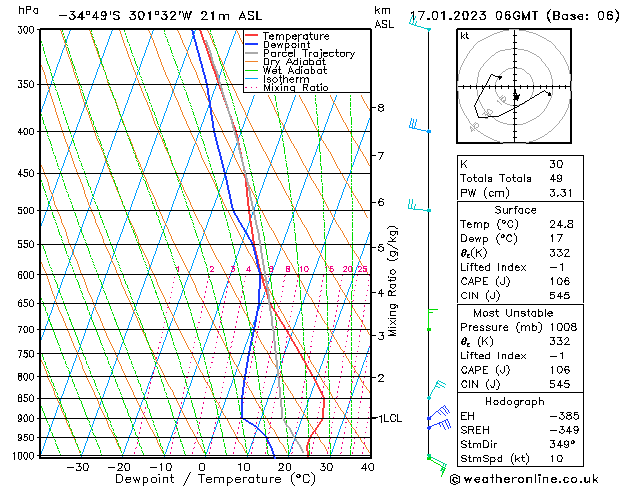Click the PW (cm) value '3.31'
629x486 pixels.
pos(560,193)
